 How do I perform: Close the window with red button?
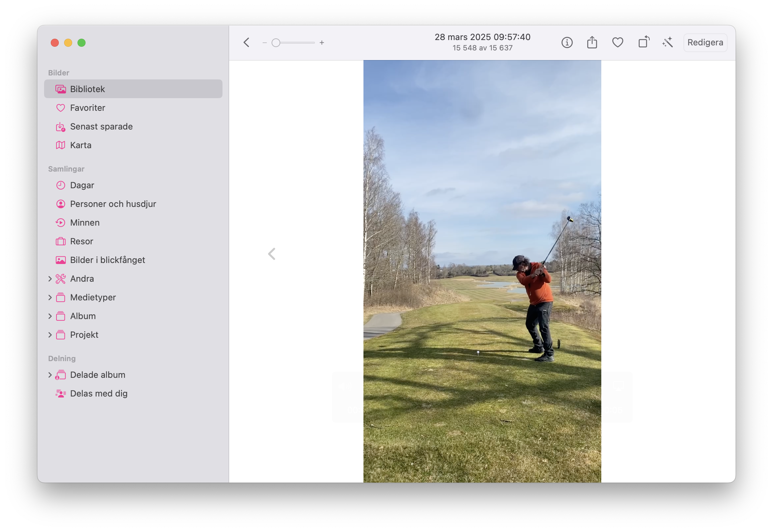point(55,43)
